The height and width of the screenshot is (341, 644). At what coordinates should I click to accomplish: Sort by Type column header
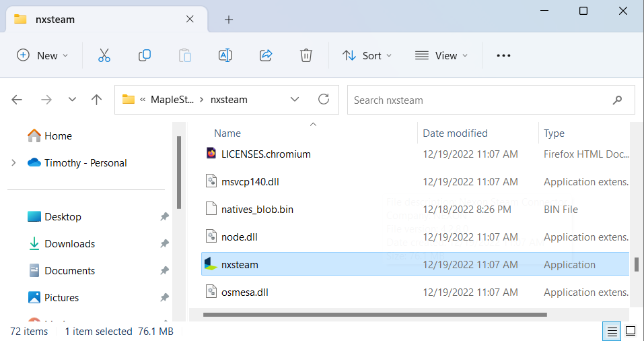pos(554,133)
